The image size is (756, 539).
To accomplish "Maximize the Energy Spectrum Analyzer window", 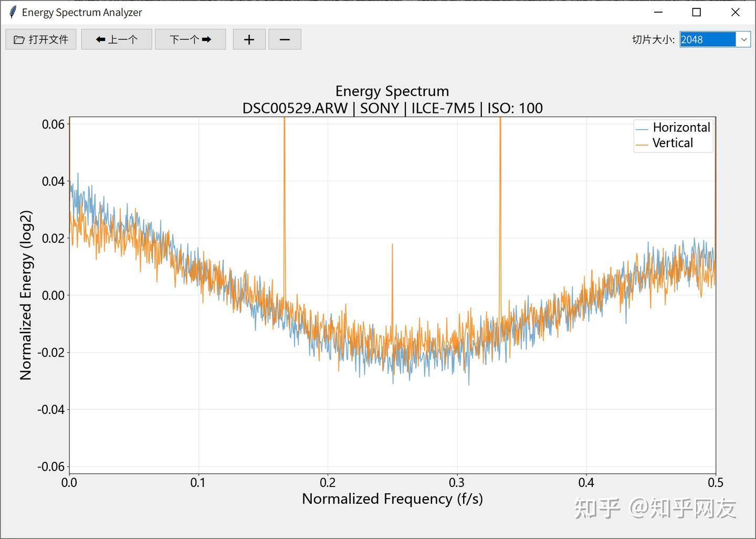I will pyautogui.click(x=697, y=12).
